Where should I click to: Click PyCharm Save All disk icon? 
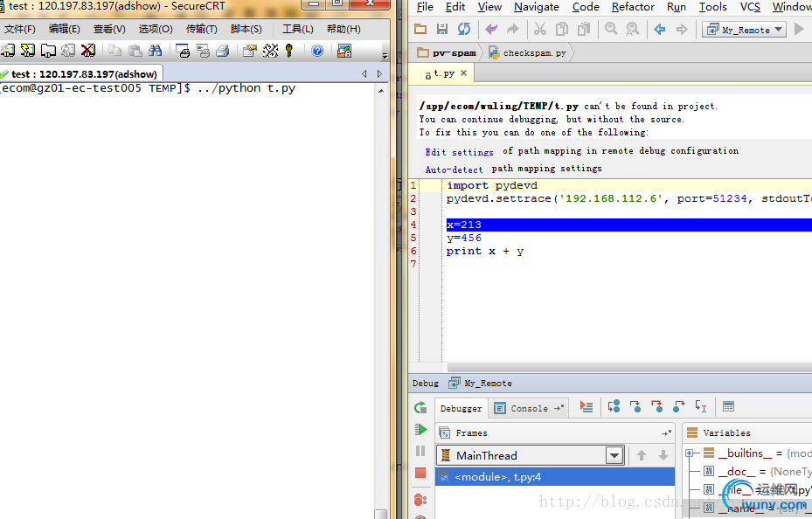[x=441, y=29]
